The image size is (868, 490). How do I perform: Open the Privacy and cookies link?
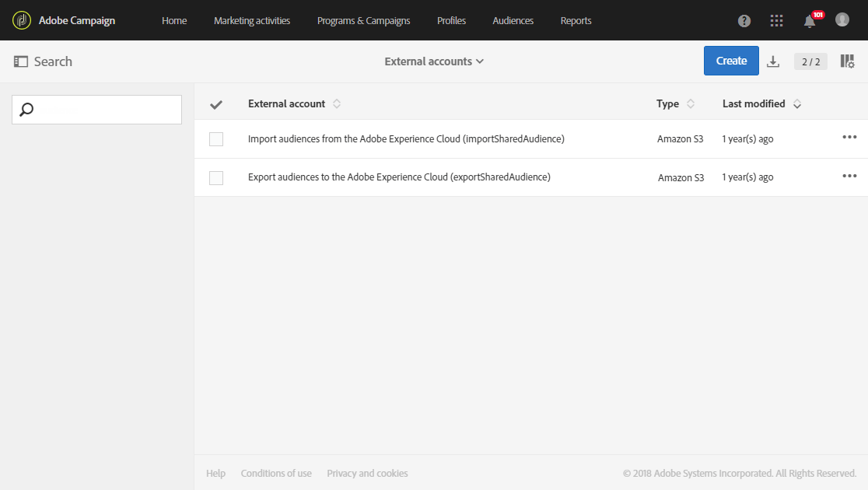(x=367, y=473)
